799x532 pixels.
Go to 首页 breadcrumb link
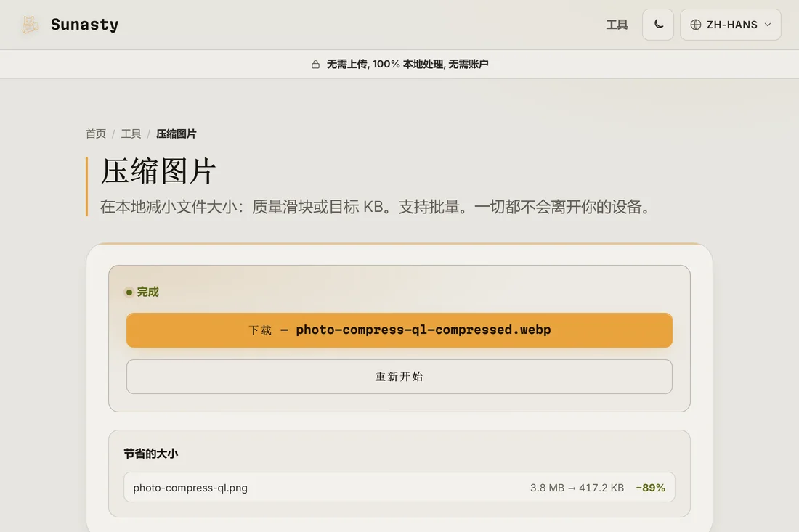point(96,134)
